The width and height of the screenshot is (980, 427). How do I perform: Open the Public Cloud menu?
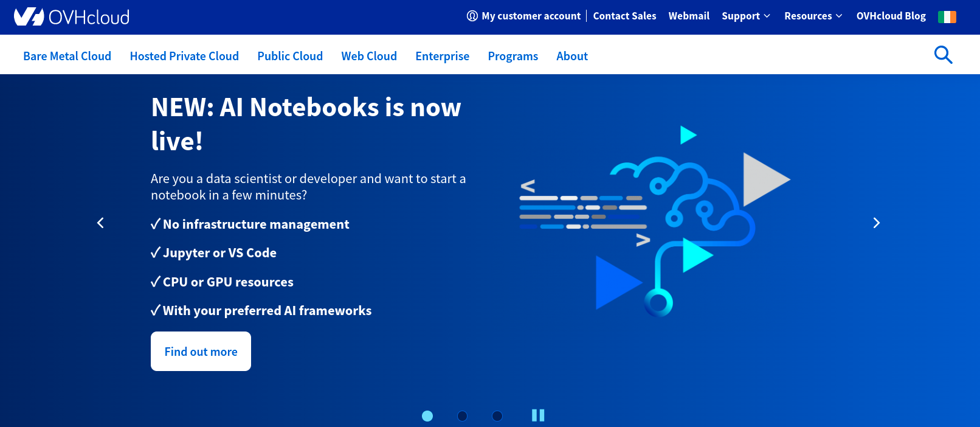point(290,56)
